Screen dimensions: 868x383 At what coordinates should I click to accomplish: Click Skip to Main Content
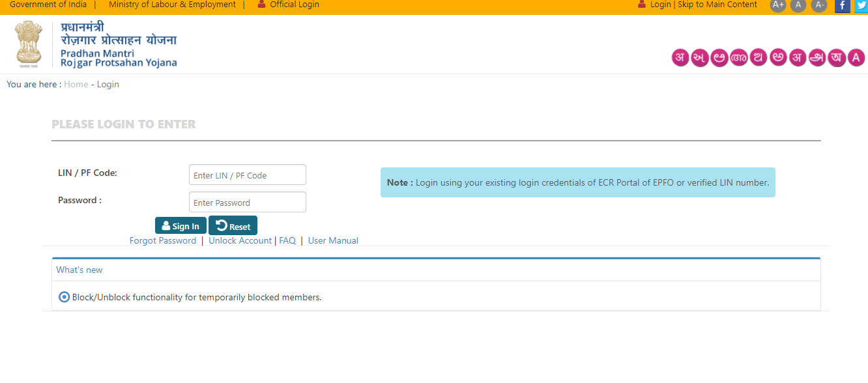(x=717, y=5)
